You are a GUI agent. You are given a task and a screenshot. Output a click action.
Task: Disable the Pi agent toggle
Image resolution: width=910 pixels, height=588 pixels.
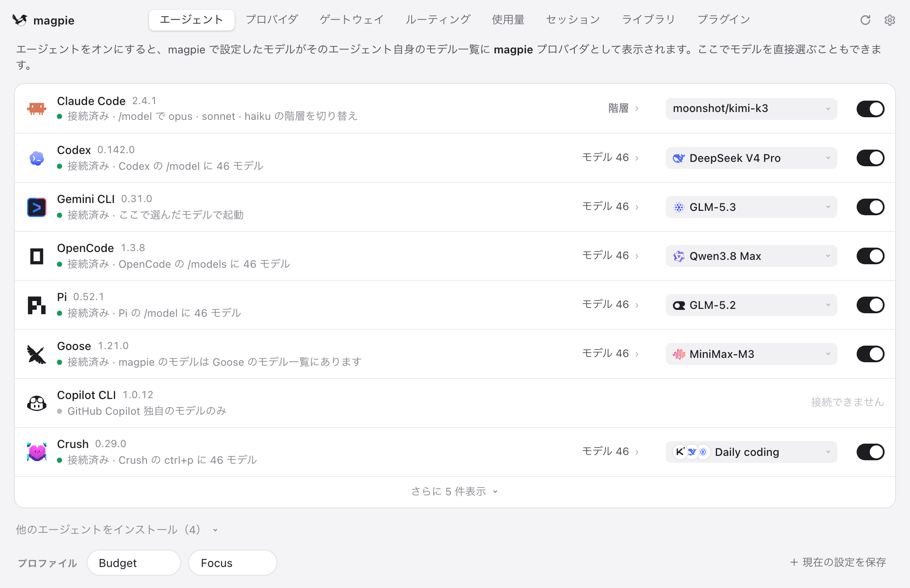coord(870,305)
